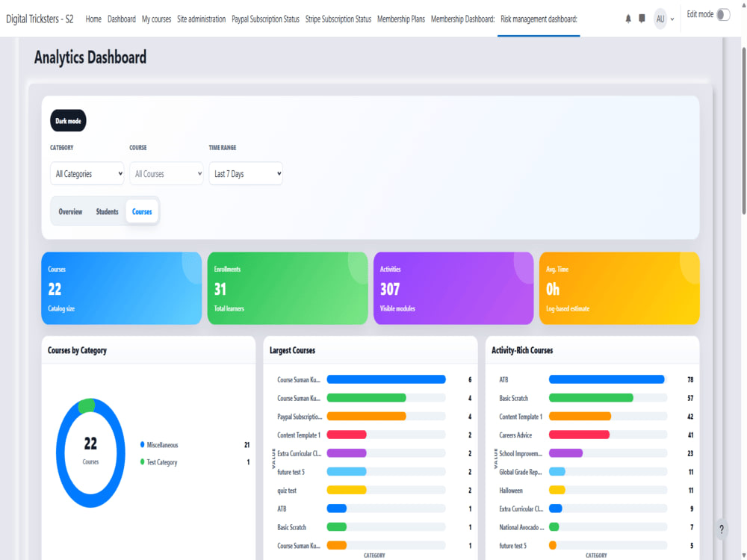Click the Paypal Subscriptio... orange bar
The image size is (747, 560).
point(366,416)
